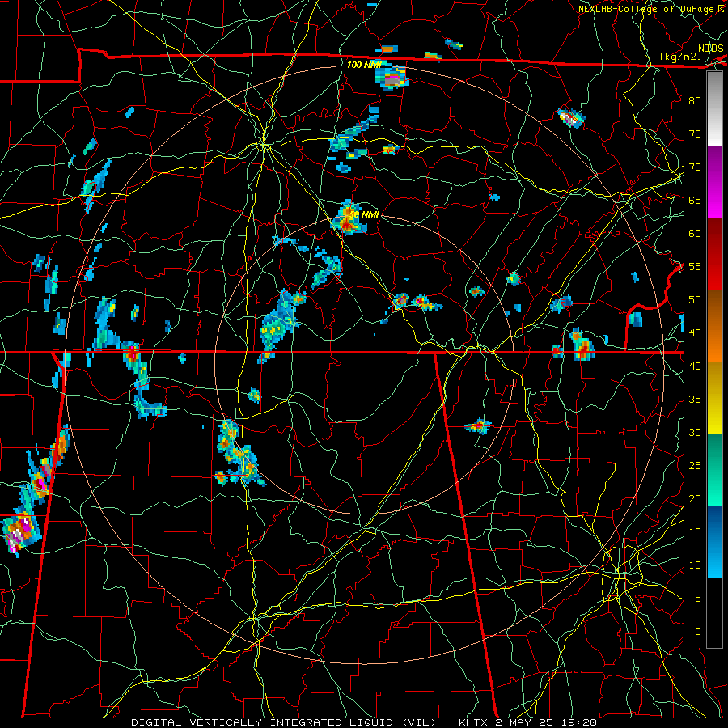Click the 65 value on the scale
728x728 pixels.
point(695,200)
